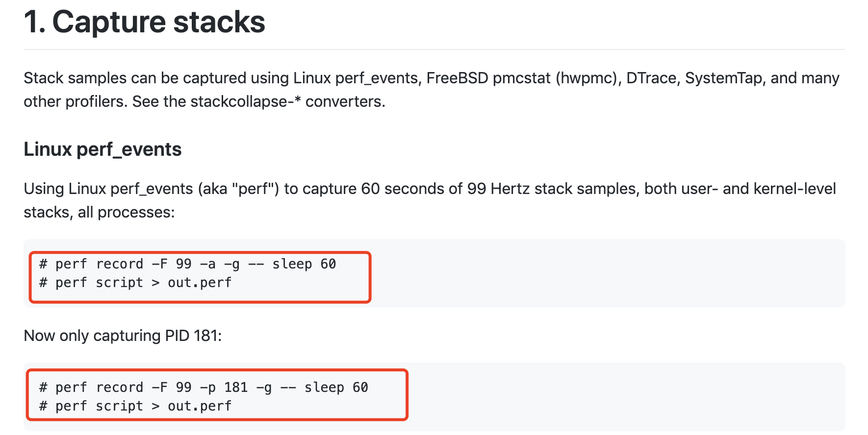The height and width of the screenshot is (435, 868).
Task: Click the word "DTrace" in the intro text
Action: pyautogui.click(x=651, y=78)
